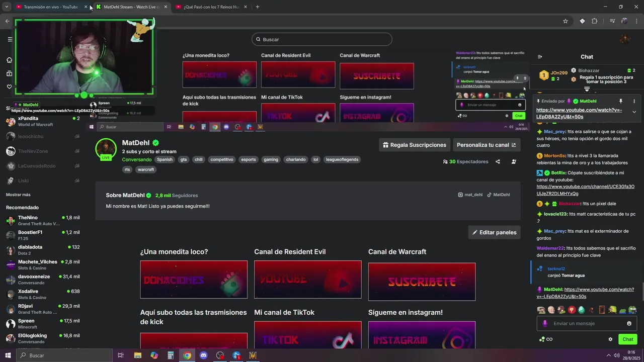Image resolution: width=644 pixels, height=362 pixels.
Task: Switch to Chrome in the taskbar
Action: tap(187, 355)
